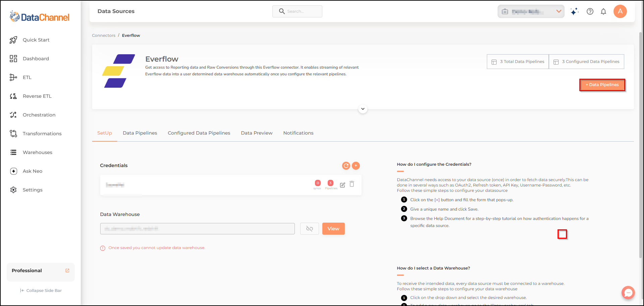This screenshot has height=306, width=644.
Task: Open Quick Start rocket icon
Action: [13, 40]
